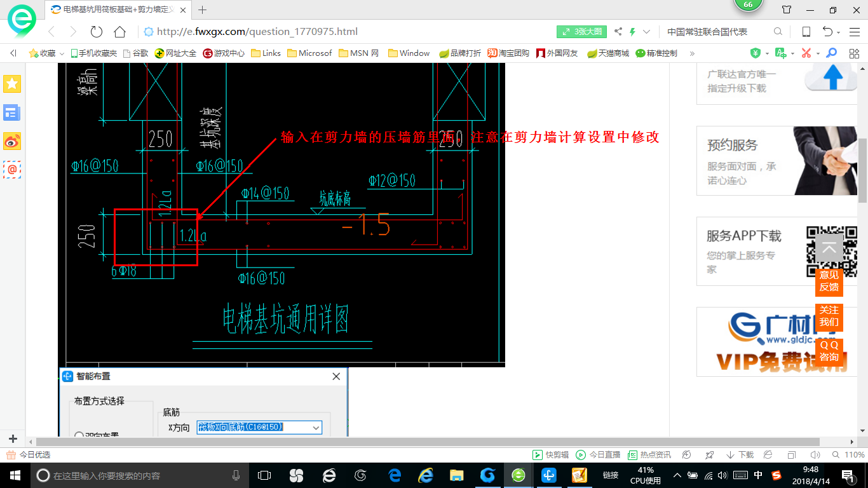The height and width of the screenshot is (488, 868).
Task: Close the 智能布置 dialog
Action: coord(337,376)
